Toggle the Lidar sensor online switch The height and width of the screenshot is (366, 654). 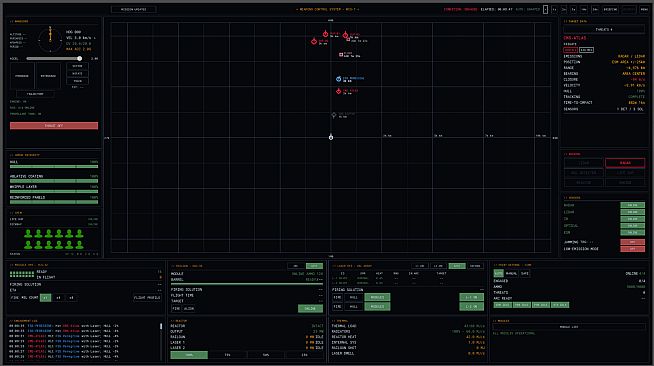click(x=632, y=212)
